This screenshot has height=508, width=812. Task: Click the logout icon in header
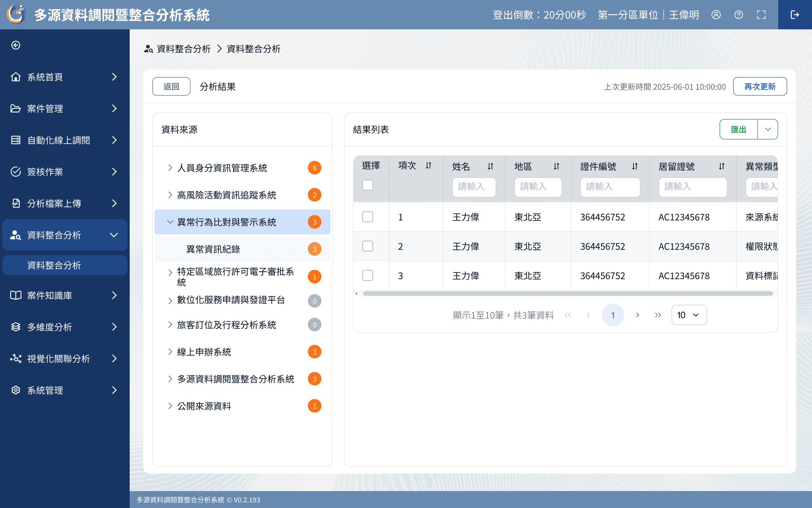pos(795,15)
